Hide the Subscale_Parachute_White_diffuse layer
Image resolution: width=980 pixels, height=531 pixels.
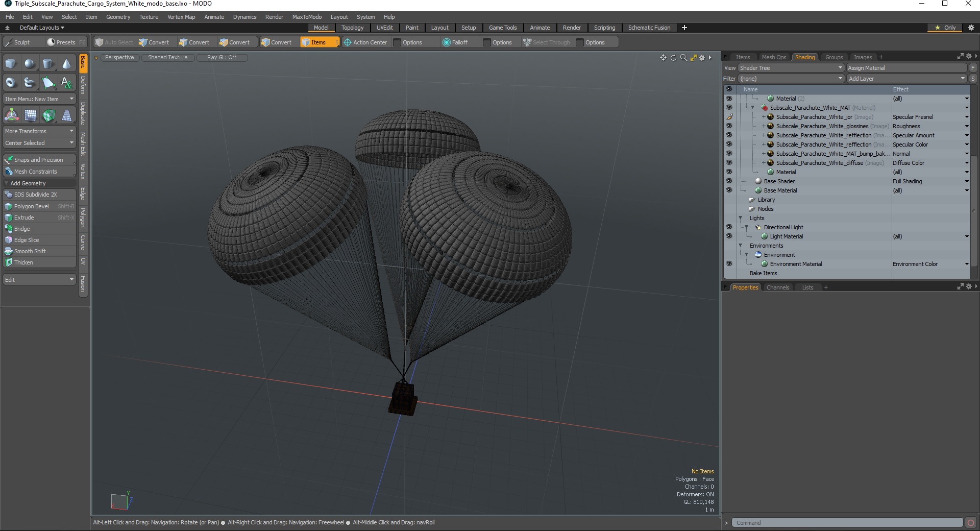729,163
